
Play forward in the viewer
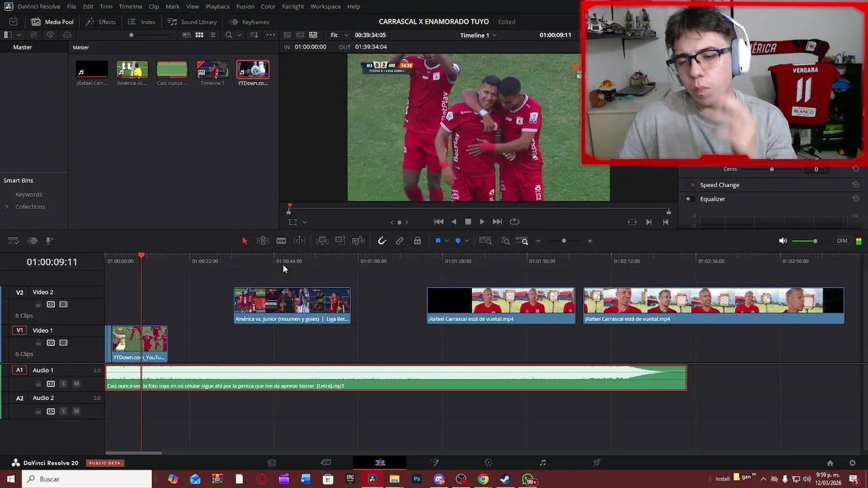coord(482,222)
